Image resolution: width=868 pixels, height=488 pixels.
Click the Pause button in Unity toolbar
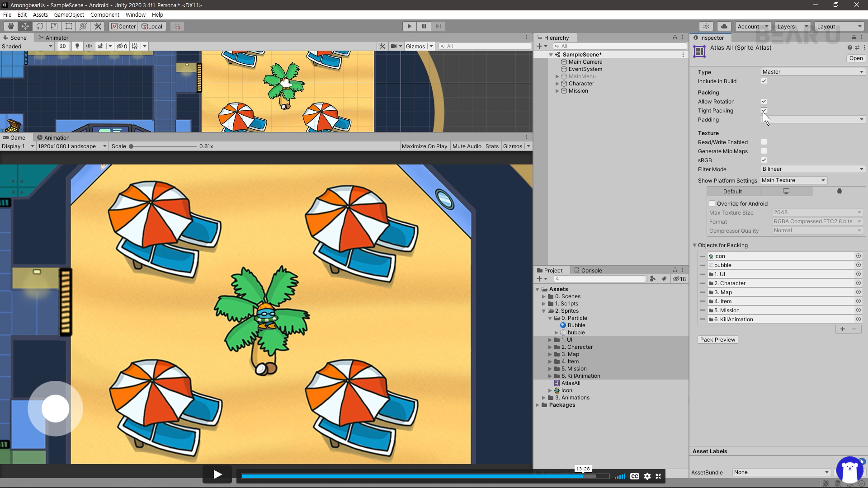point(424,26)
